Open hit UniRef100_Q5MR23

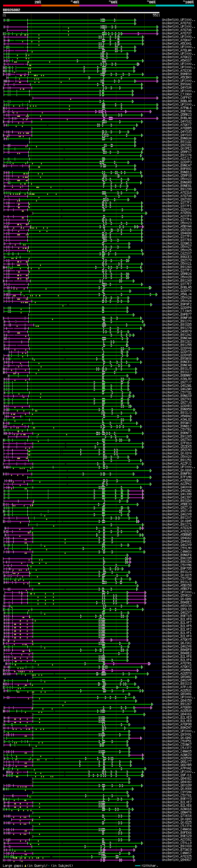tap(177, 115)
